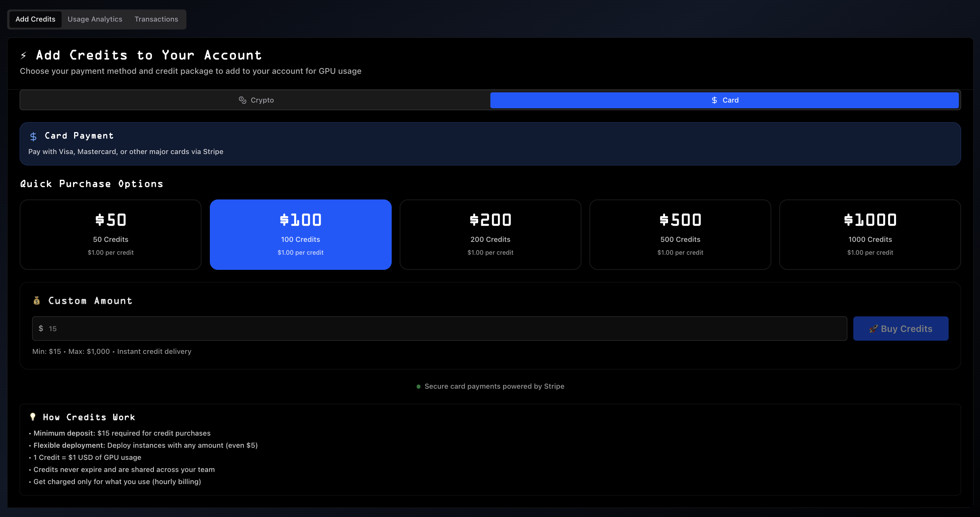This screenshot has width=980, height=517.
Task: Select the $500 quick purchase card
Action: pyautogui.click(x=680, y=235)
